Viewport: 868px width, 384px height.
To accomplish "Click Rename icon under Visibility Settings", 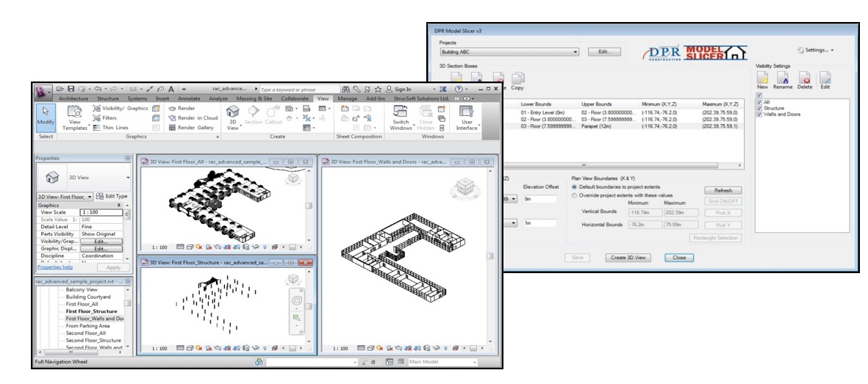I will point(783,80).
